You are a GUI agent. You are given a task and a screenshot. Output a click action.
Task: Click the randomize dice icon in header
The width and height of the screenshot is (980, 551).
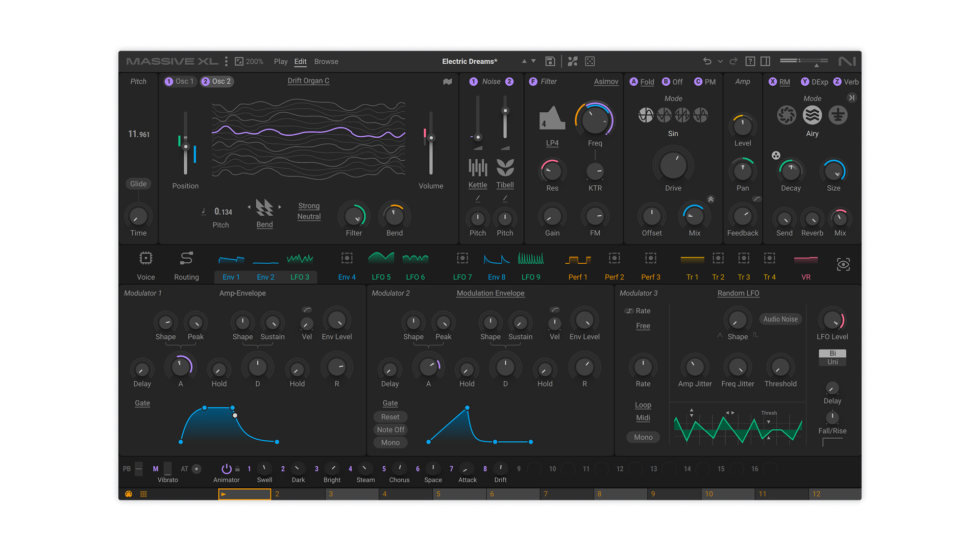click(x=590, y=61)
